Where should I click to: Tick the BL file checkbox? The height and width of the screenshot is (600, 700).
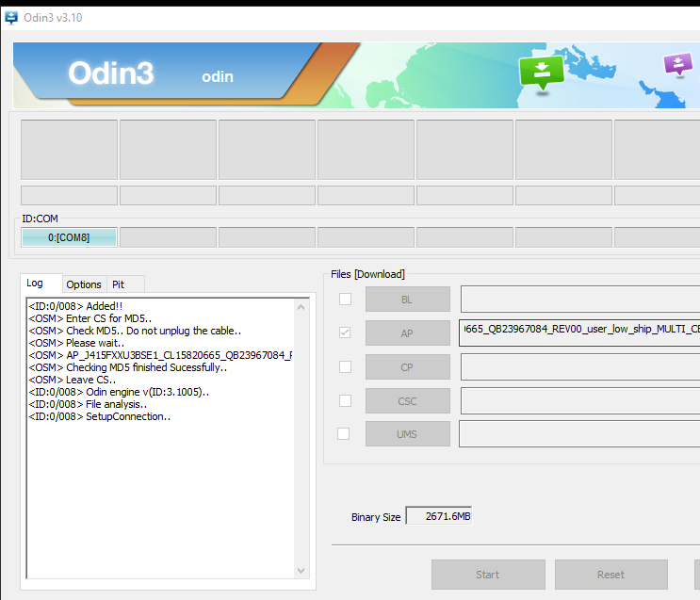345,299
